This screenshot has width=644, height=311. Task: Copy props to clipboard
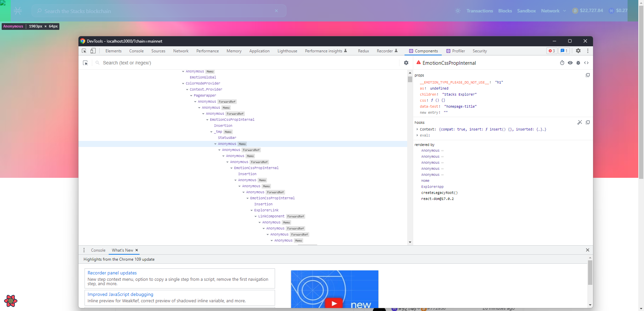pyautogui.click(x=588, y=75)
